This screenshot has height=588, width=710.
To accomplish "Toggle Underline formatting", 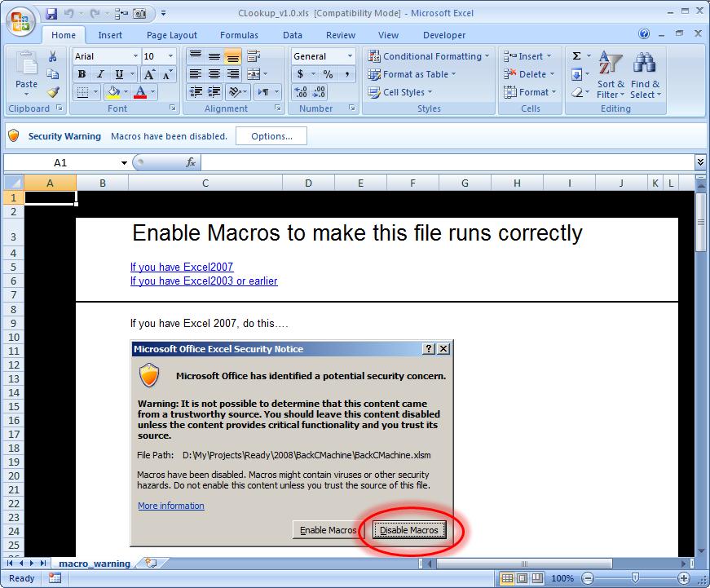I will pos(119,74).
